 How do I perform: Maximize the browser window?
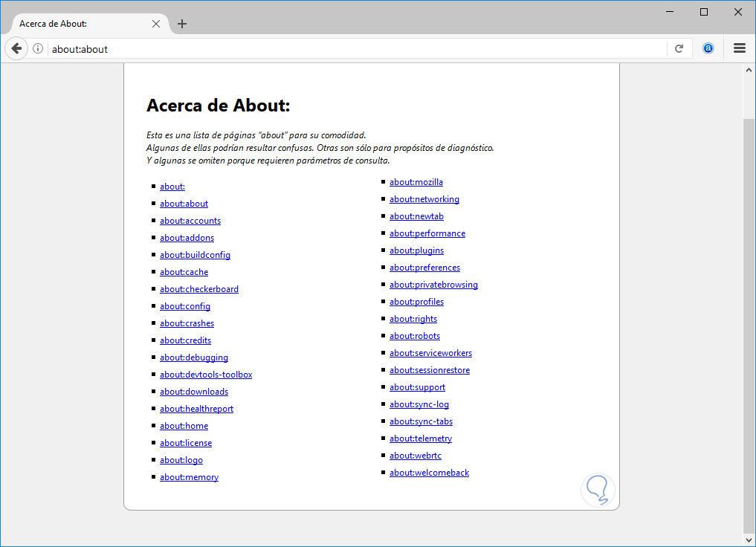coord(704,12)
